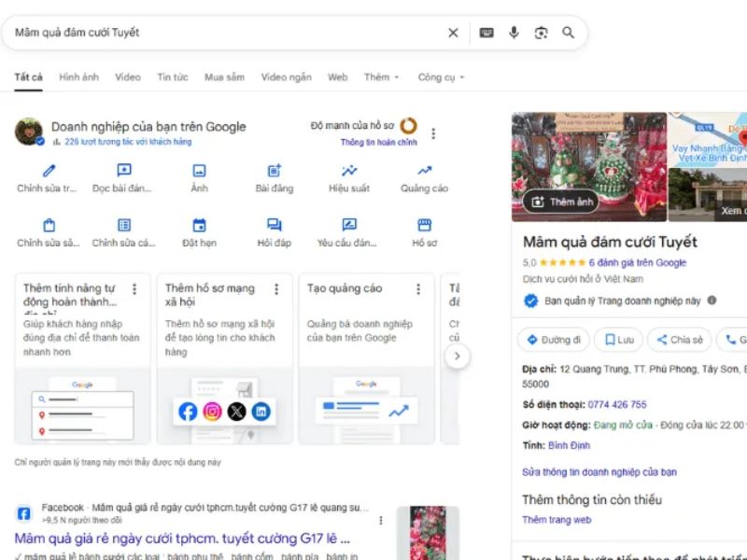Select the Video ngắn tab
This screenshot has height=560, width=747.
tap(287, 77)
